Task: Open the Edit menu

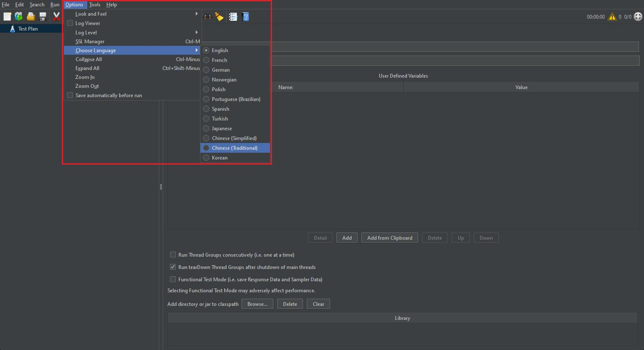Action: 19,5
